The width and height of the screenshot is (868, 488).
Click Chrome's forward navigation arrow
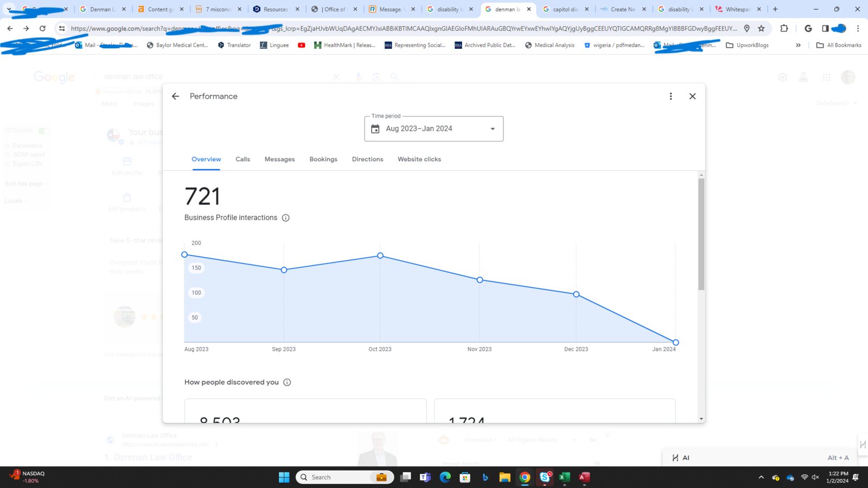click(x=26, y=28)
